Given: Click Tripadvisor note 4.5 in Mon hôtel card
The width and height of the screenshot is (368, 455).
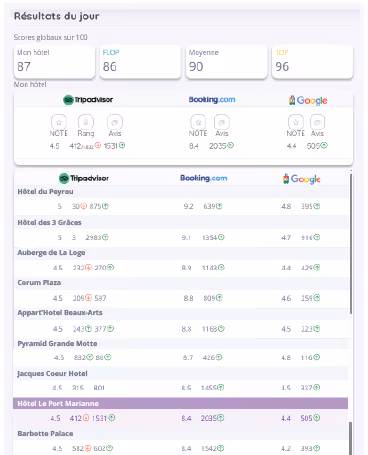Looking at the screenshot, I should (55, 146).
